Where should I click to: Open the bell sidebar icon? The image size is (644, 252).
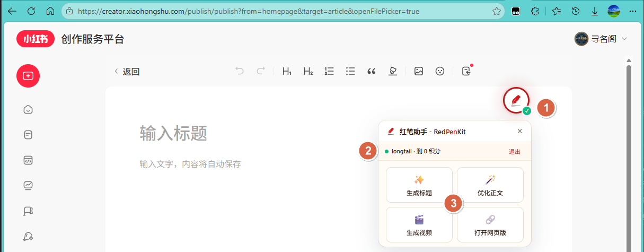point(28,237)
